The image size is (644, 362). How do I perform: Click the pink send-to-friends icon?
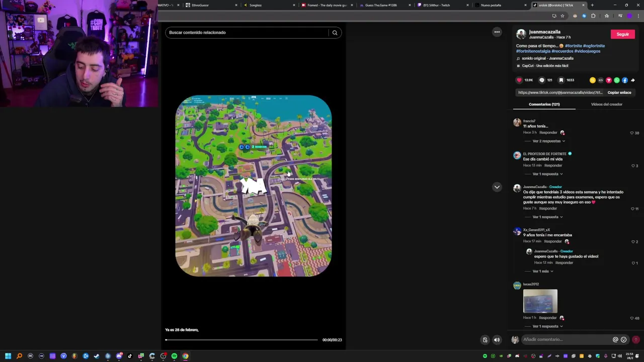click(x=609, y=80)
